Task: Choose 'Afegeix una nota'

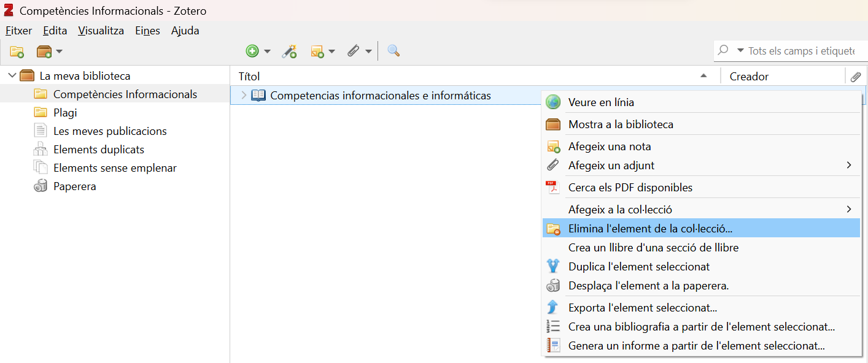Action: [701, 147]
